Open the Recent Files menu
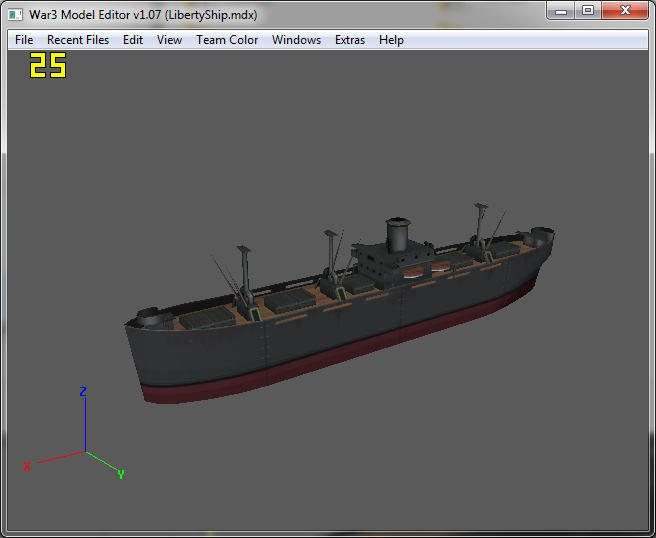Viewport: 656px width, 538px height. 78,40
